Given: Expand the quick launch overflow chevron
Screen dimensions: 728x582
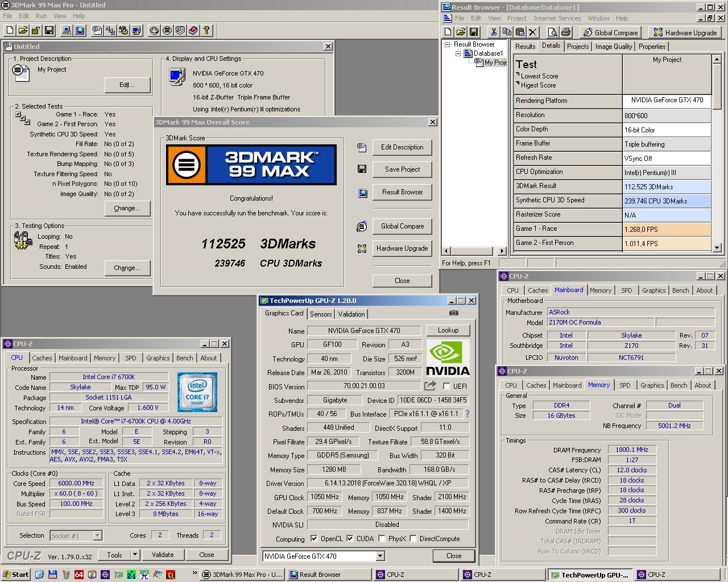Looking at the screenshot, I should pyautogui.click(x=195, y=573).
